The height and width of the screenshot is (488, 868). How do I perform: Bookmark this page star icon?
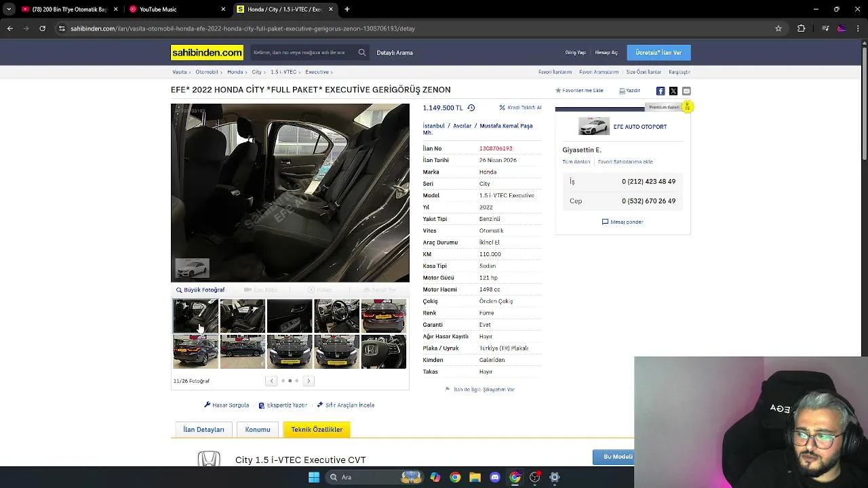click(778, 28)
